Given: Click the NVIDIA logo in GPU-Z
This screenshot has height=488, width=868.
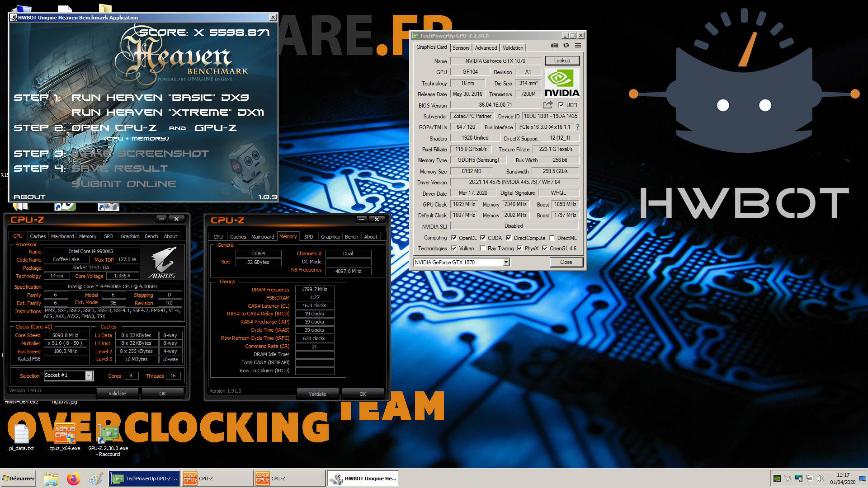Looking at the screenshot, I should [x=561, y=83].
